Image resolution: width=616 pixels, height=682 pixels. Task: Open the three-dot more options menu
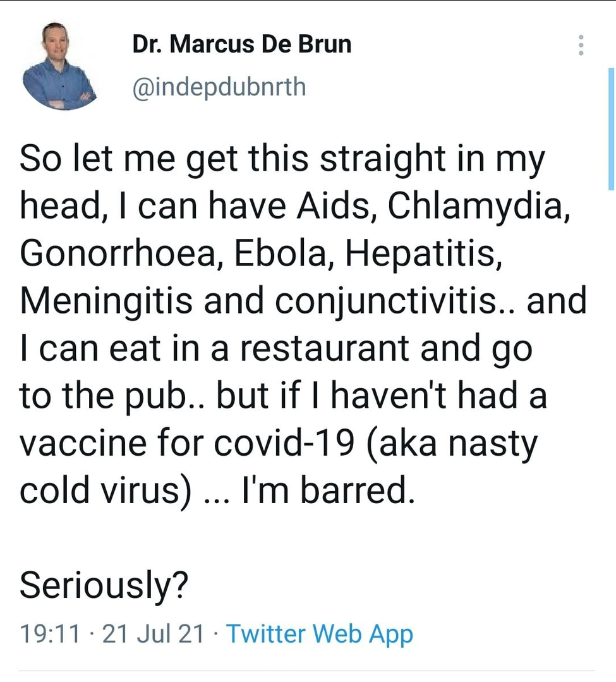(581, 46)
